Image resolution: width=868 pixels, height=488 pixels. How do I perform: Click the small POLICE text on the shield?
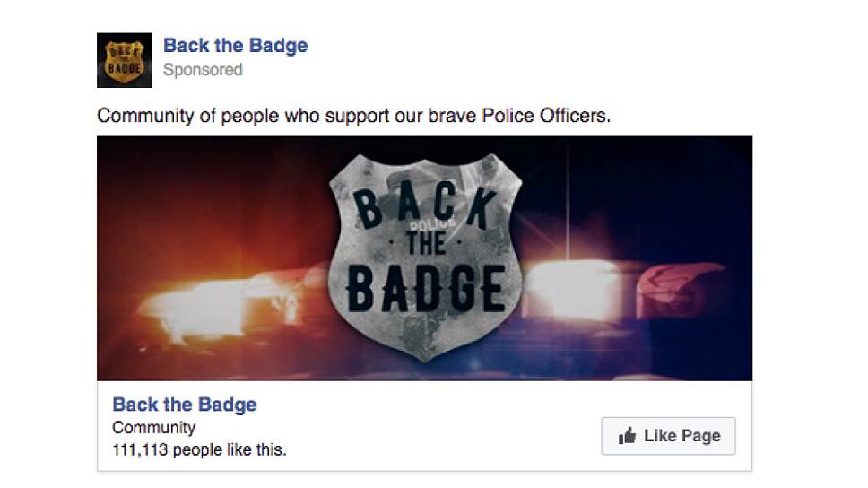click(x=429, y=224)
